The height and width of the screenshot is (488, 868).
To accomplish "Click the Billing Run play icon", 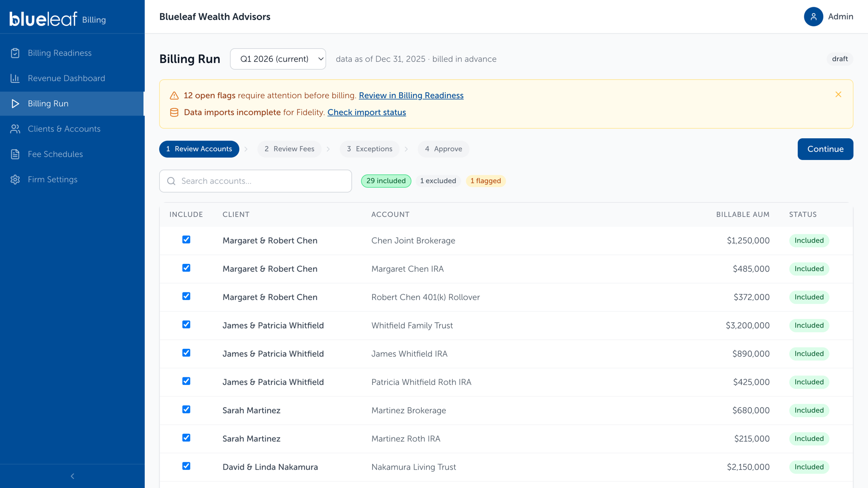I will pos(15,103).
